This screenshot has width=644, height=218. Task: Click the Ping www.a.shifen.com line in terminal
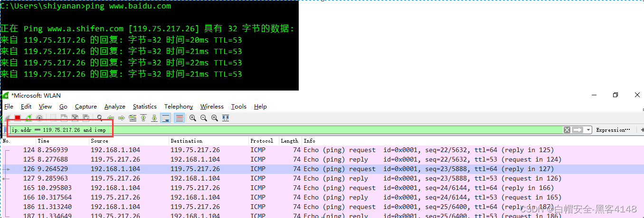coord(147,28)
